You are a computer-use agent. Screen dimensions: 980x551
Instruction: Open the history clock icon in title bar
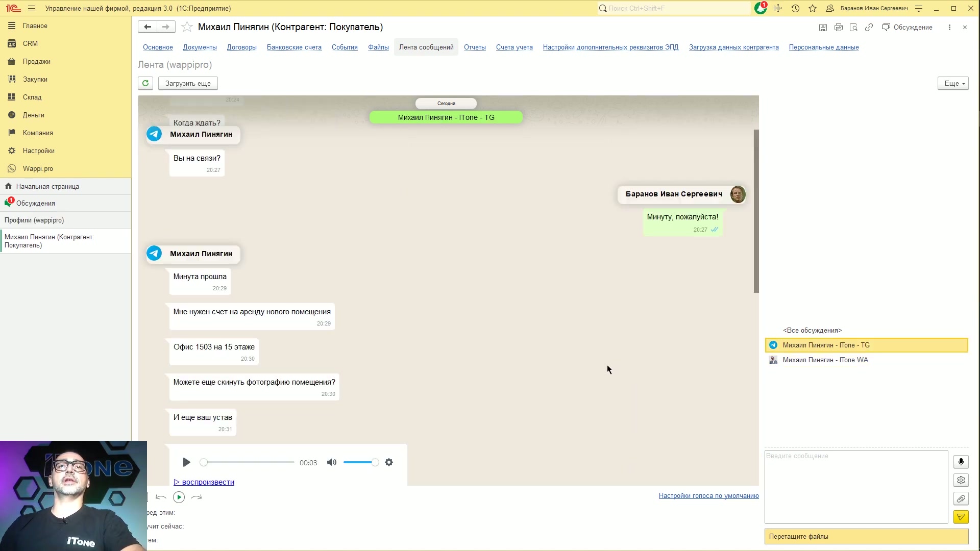click(795, 8)
